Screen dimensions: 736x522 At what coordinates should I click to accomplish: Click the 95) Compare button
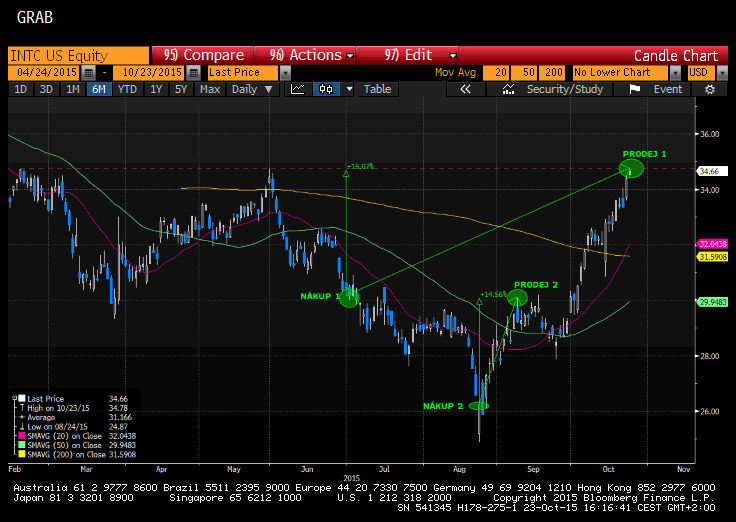203,55
